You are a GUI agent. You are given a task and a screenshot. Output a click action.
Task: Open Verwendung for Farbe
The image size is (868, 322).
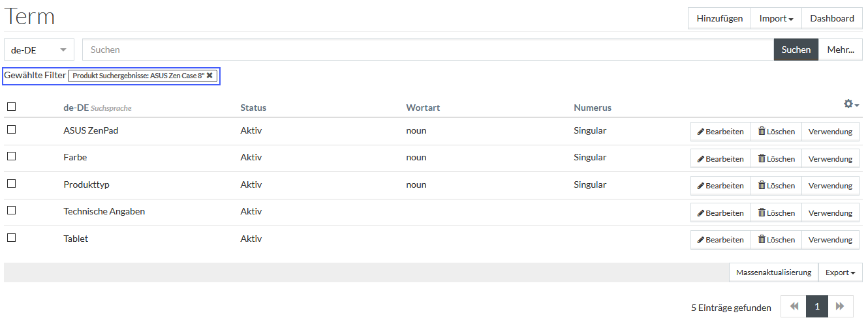click(x=830, y=159)
